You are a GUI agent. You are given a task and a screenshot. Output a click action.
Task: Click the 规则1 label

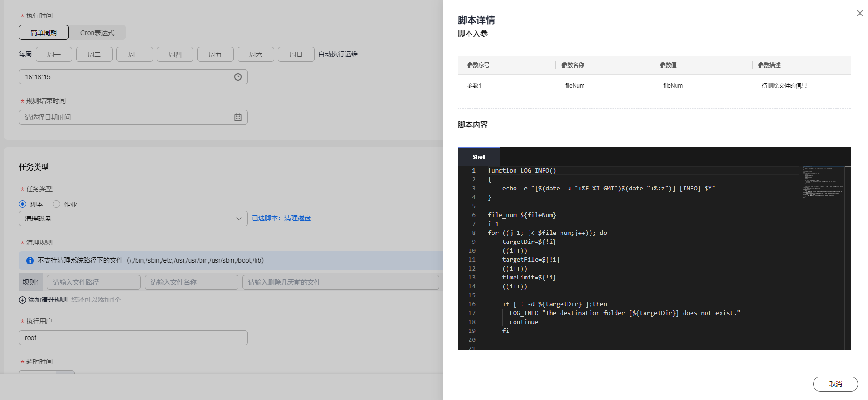31,282
